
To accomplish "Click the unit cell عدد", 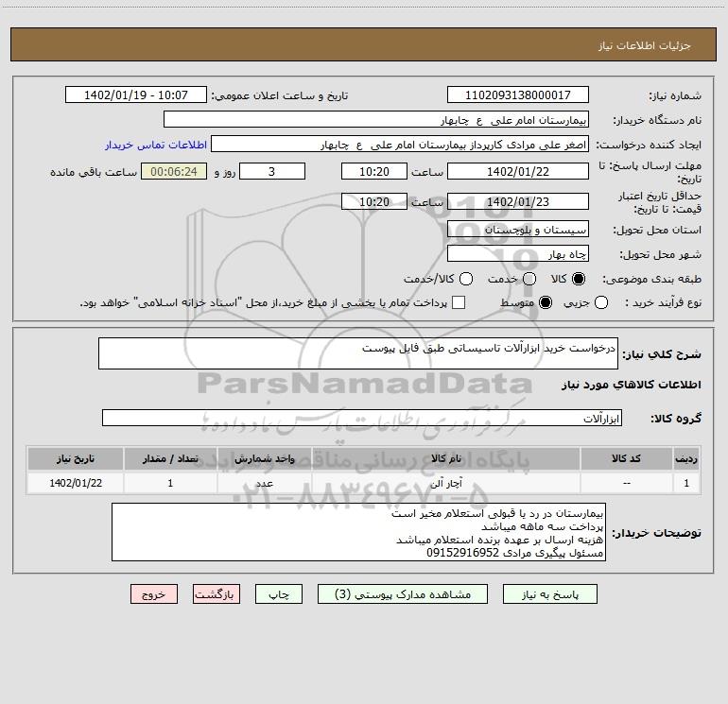I will click(x=265, y=483).
